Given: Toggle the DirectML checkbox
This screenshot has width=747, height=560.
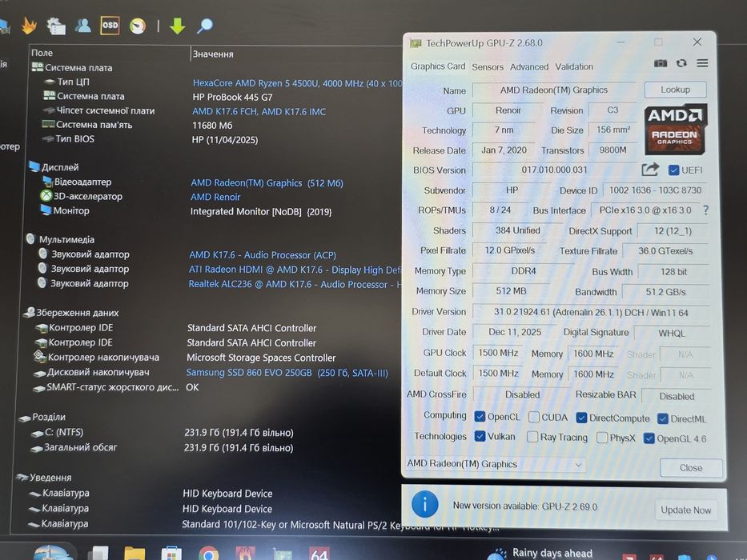Looking at the screenshot, I should (x=663, y=418).
